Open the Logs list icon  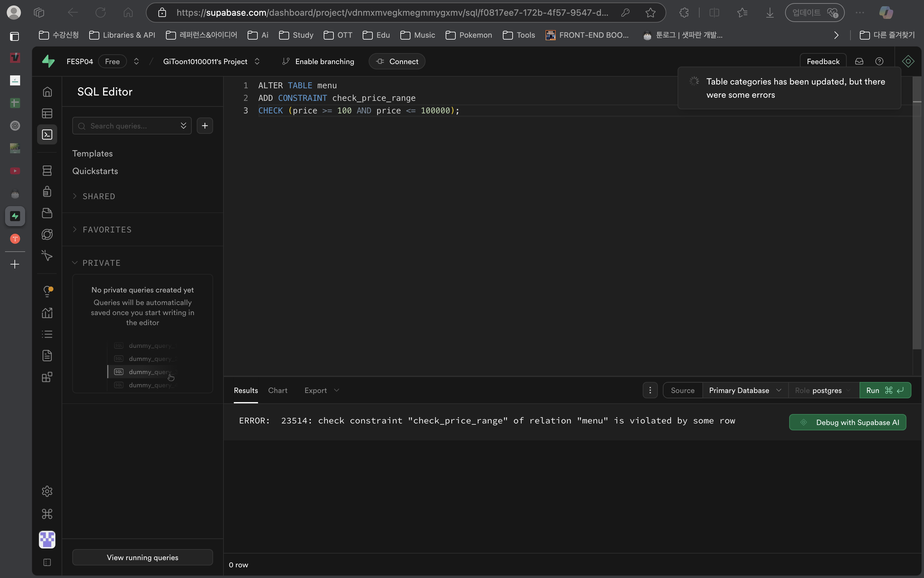point(47,334)
